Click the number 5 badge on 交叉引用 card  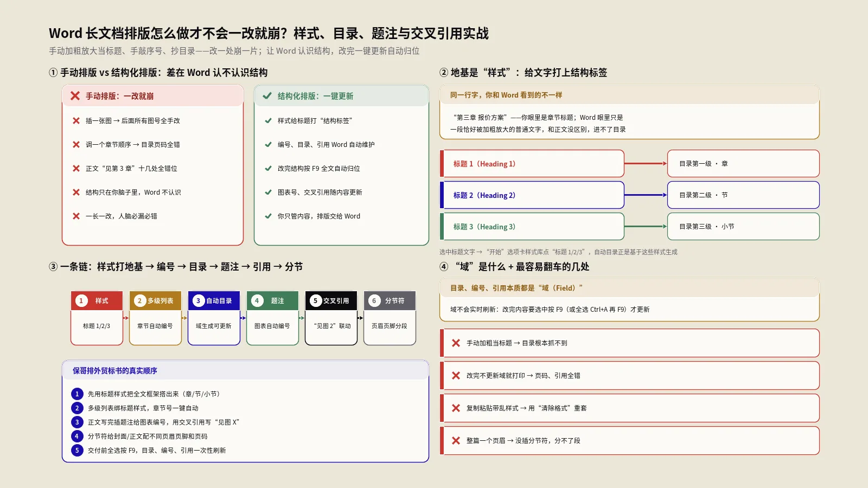coord(316,301)
